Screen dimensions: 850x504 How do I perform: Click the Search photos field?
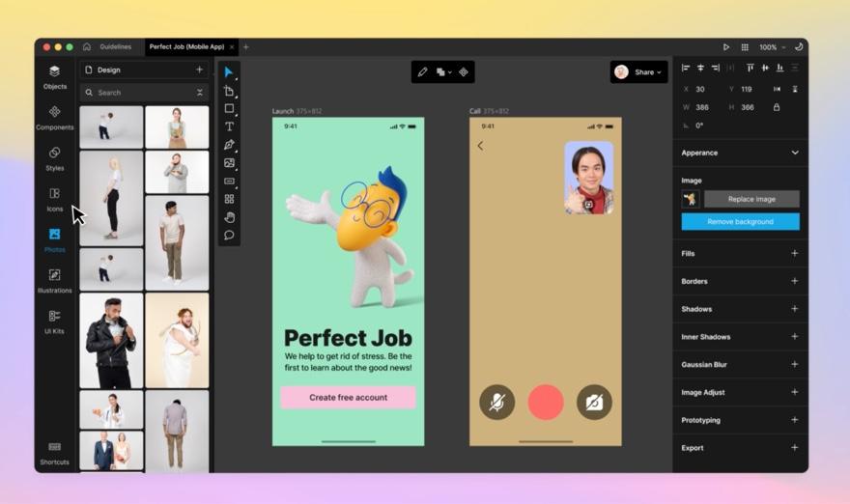click(144, 93)
